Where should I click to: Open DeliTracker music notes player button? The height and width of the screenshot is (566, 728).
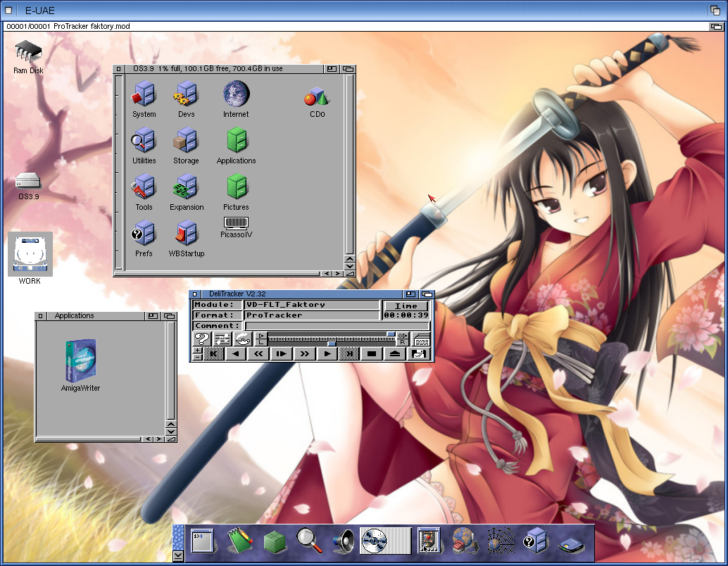click(222, 339)
